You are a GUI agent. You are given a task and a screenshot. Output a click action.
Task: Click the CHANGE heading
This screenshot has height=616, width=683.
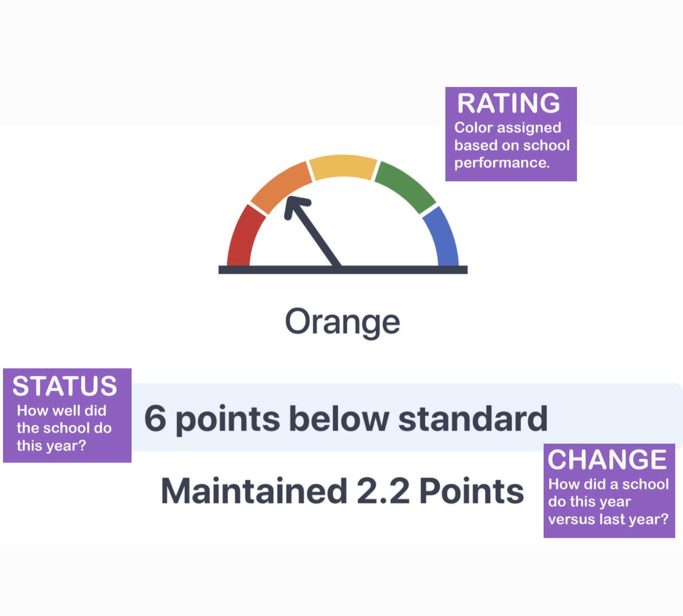(x=607, y=459)
